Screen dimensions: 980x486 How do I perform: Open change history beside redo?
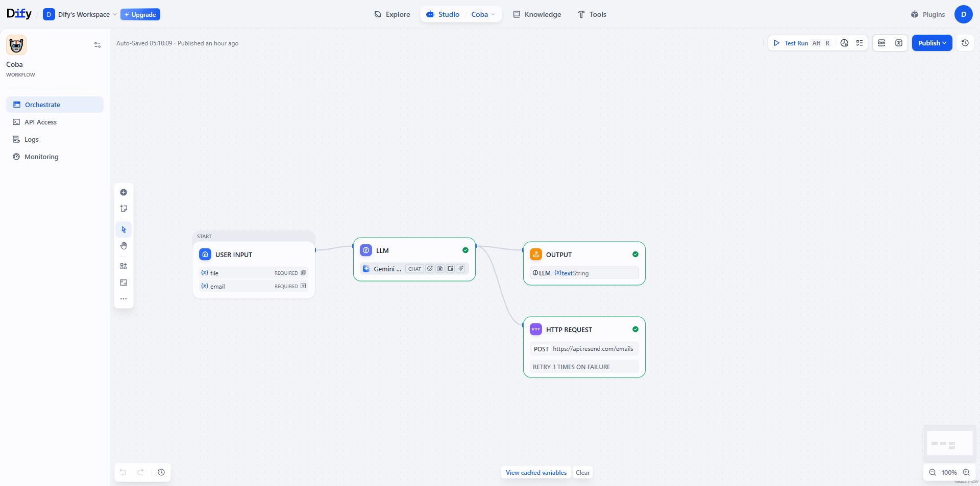click(x=161, y=472)
